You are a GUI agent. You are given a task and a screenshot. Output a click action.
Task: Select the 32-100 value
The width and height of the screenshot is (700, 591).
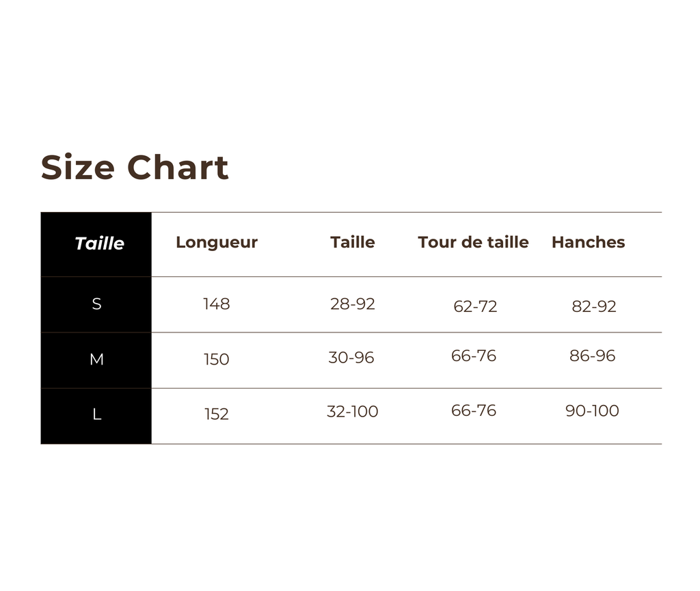click(x=352, y=411)
